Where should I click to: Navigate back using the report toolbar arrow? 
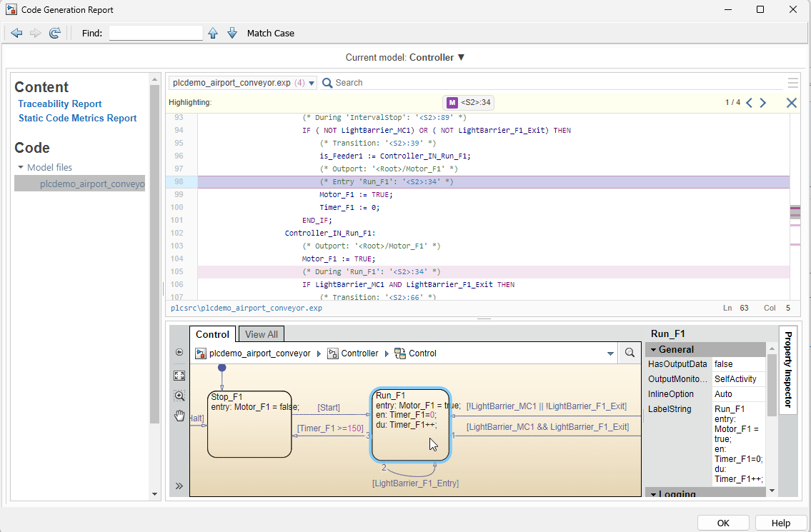16,32
